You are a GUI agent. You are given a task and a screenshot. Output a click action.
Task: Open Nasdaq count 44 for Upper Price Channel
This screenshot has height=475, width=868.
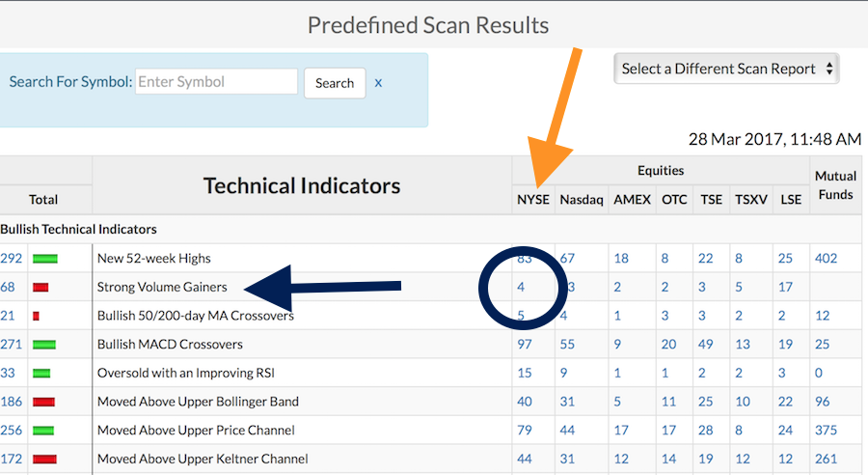(567, 430)
